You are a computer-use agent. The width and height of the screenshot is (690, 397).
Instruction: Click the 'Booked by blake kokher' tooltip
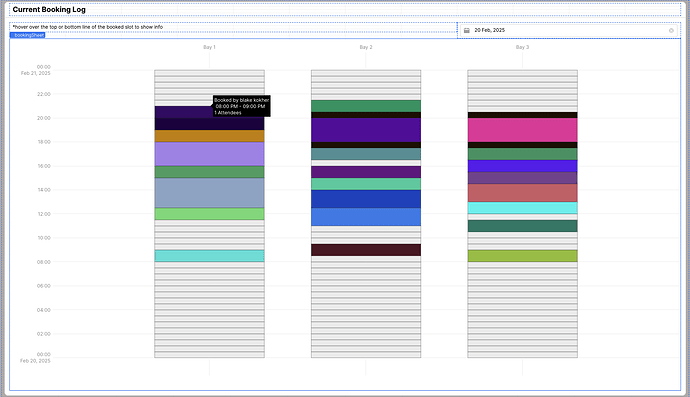tap(242, 106)
